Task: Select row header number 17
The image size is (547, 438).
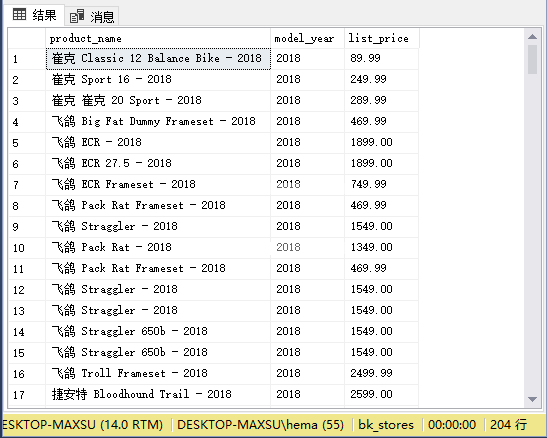Action: (27, 395)
